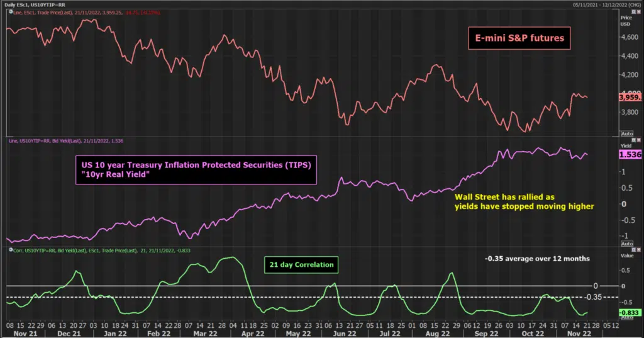Open the ESc1 price series settings icon

tap(11, 13)
